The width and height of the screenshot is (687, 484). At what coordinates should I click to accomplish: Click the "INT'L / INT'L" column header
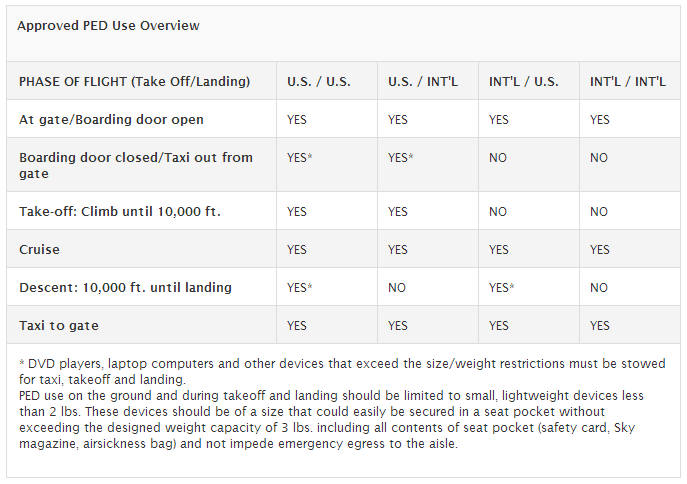(628, 81)
